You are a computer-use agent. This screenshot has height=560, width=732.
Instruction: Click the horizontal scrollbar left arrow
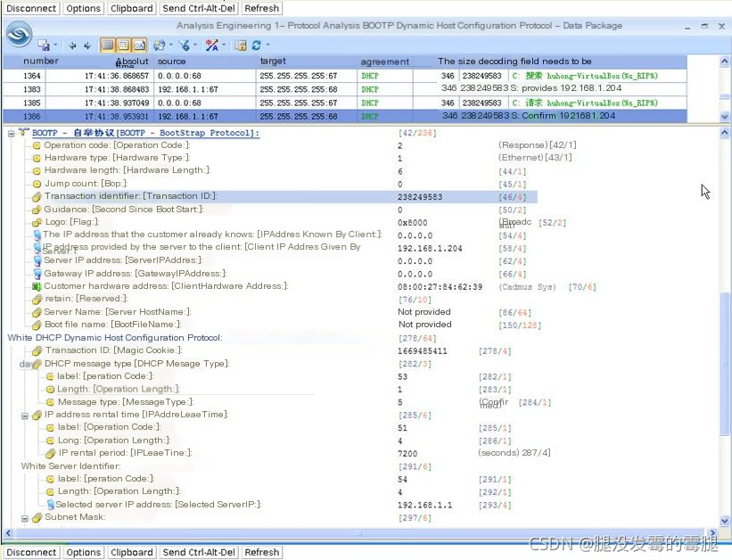coord(8,533)
